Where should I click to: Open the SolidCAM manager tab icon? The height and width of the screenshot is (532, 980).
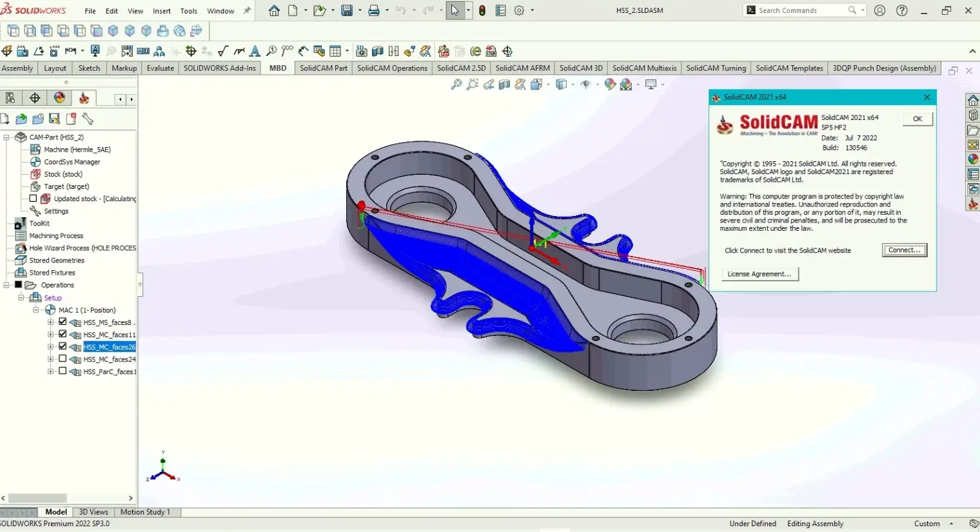pos(84,98)
